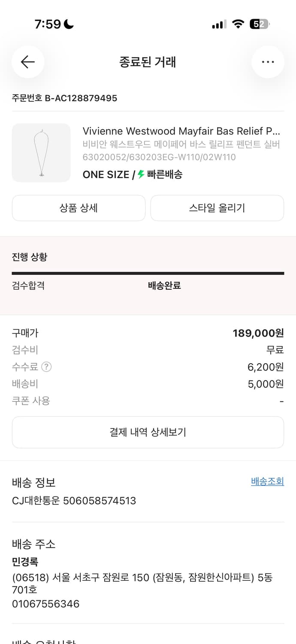
Task: Tap the truncated product title to expand it
Action: click(180, 131)
